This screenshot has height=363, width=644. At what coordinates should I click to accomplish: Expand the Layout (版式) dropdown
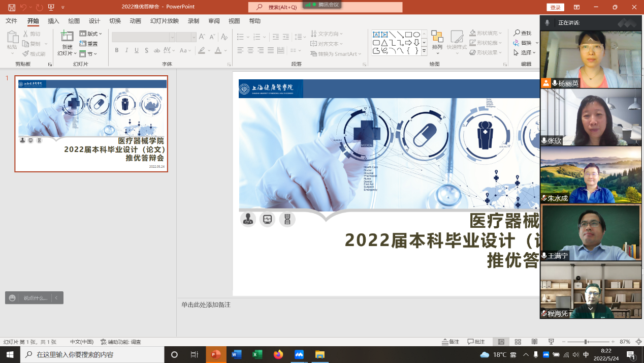point(91,34)
